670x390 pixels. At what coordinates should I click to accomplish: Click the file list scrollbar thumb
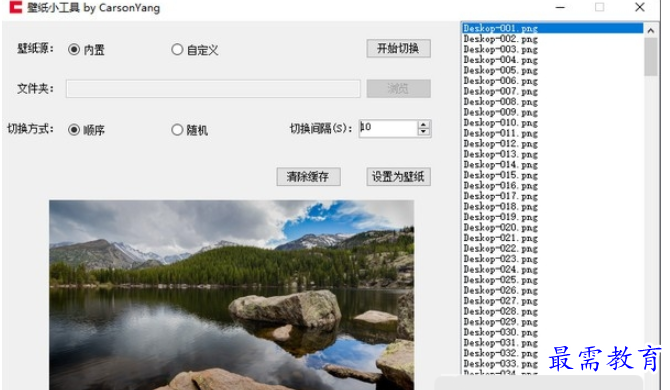651,56
